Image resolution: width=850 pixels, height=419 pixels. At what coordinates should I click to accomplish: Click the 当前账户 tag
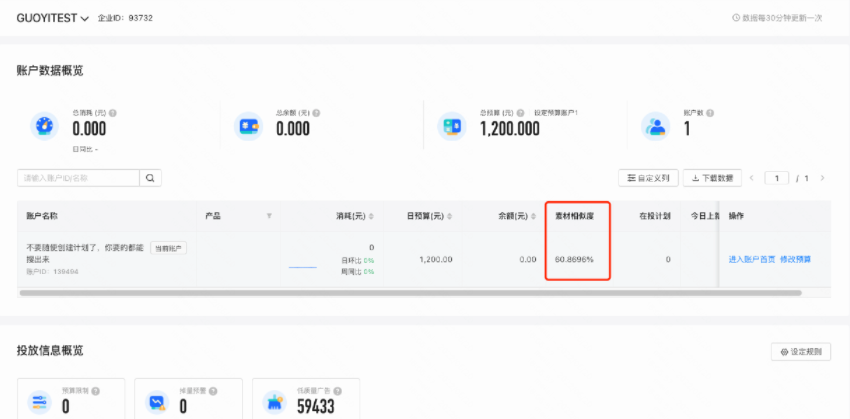[x=169, y=248]
